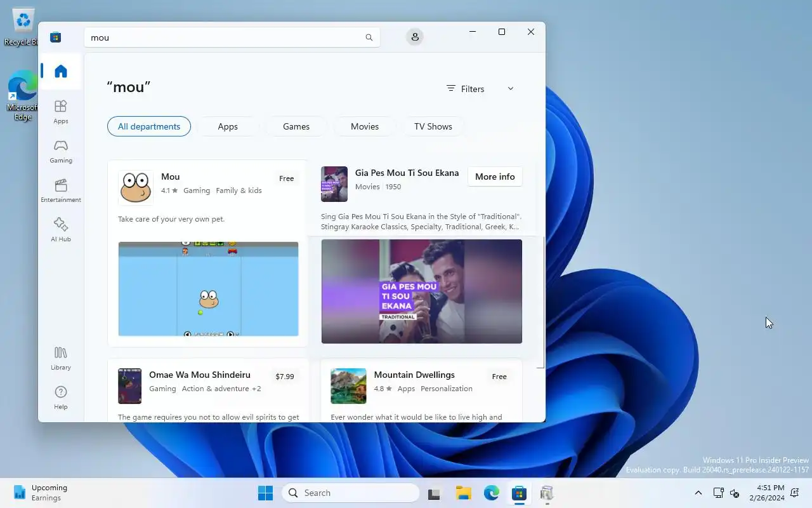Open the Entertainment section in the sidebar
Viewport: 812px width, 508px height.
[61, 190]
